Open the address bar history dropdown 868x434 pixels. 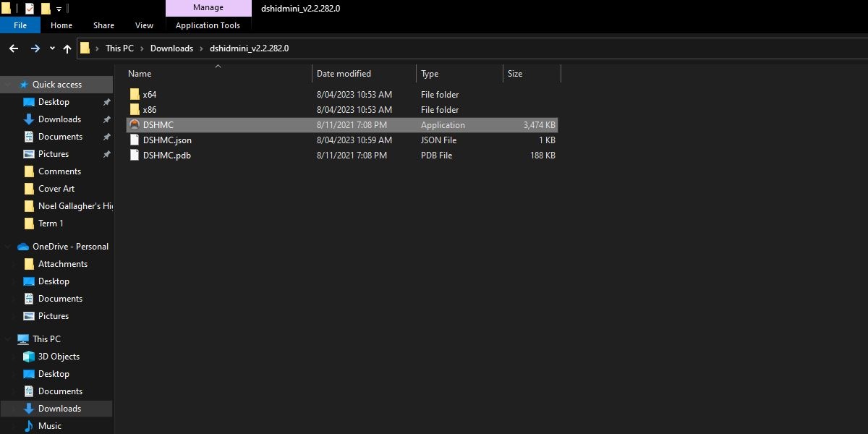(x=52, y=48)
